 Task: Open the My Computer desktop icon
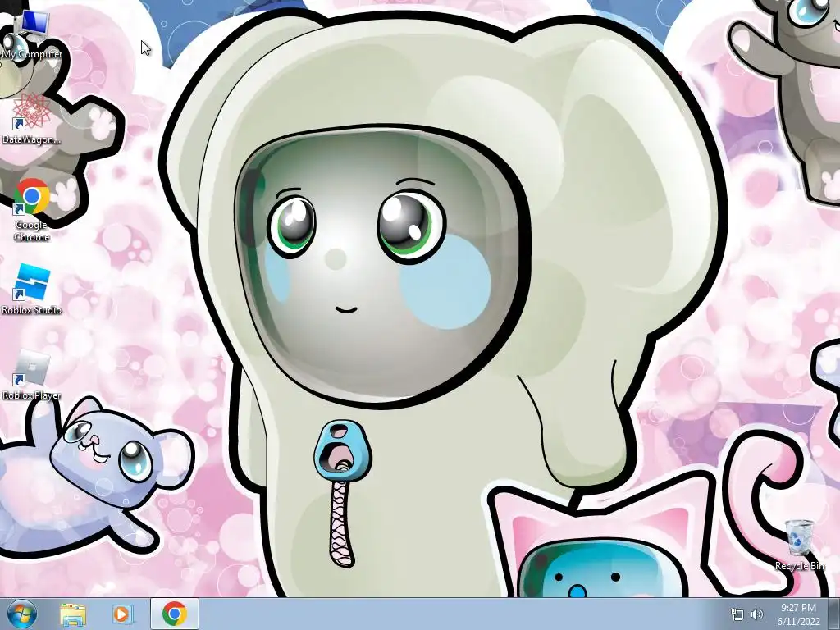tap(32, 33)
